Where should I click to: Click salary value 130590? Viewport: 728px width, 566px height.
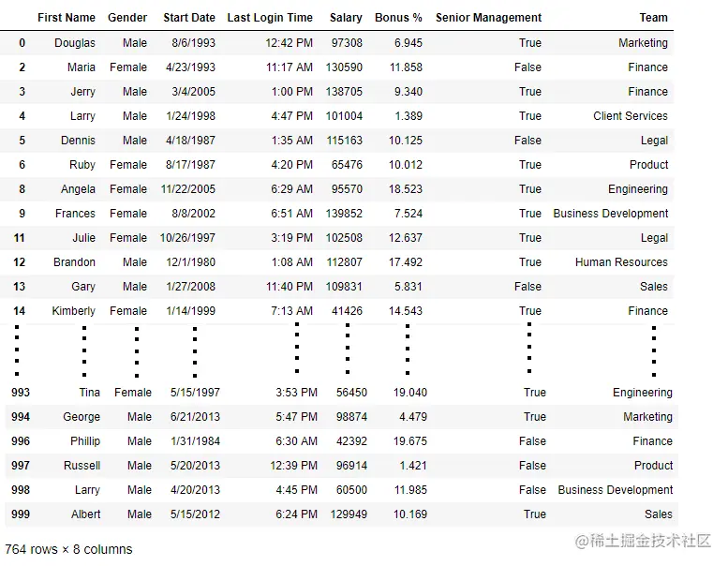[344, 67]
